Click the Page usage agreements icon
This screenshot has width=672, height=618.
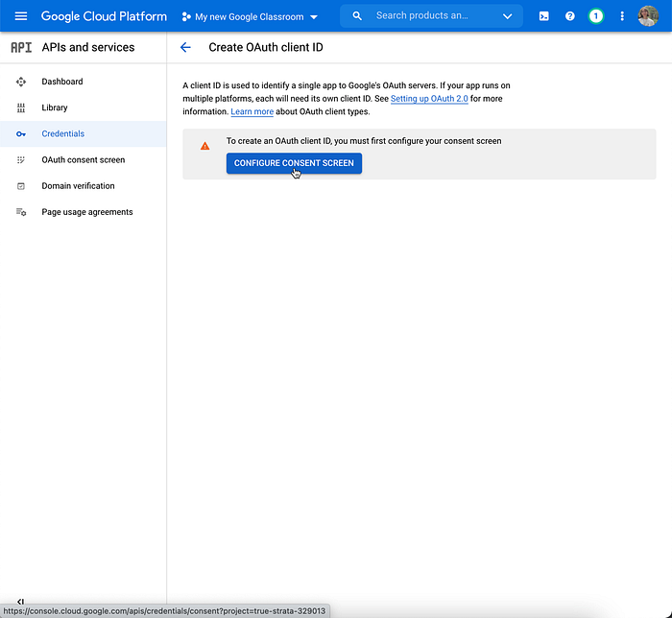[21, 212]
